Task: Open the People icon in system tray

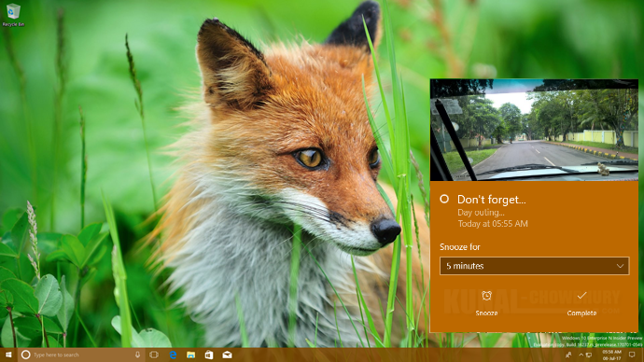Action: pos(568,355)
